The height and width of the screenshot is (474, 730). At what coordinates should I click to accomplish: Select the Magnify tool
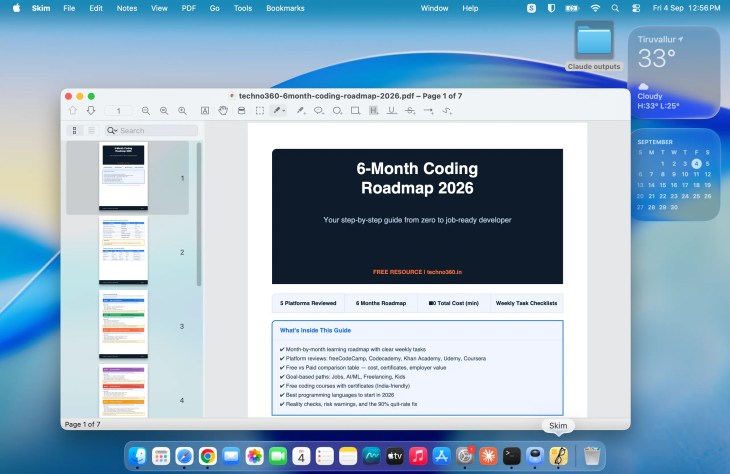pyautogui.click(x=241, y=111)
